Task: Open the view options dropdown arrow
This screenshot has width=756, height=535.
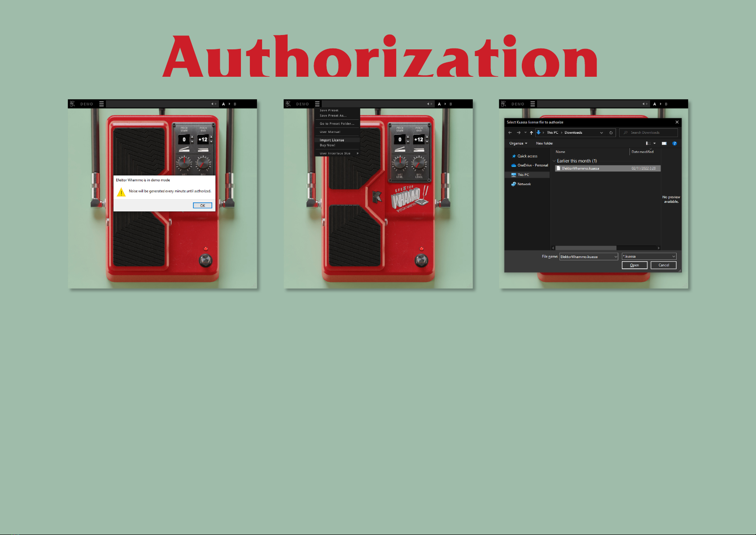Action: (x=655, y=143)
